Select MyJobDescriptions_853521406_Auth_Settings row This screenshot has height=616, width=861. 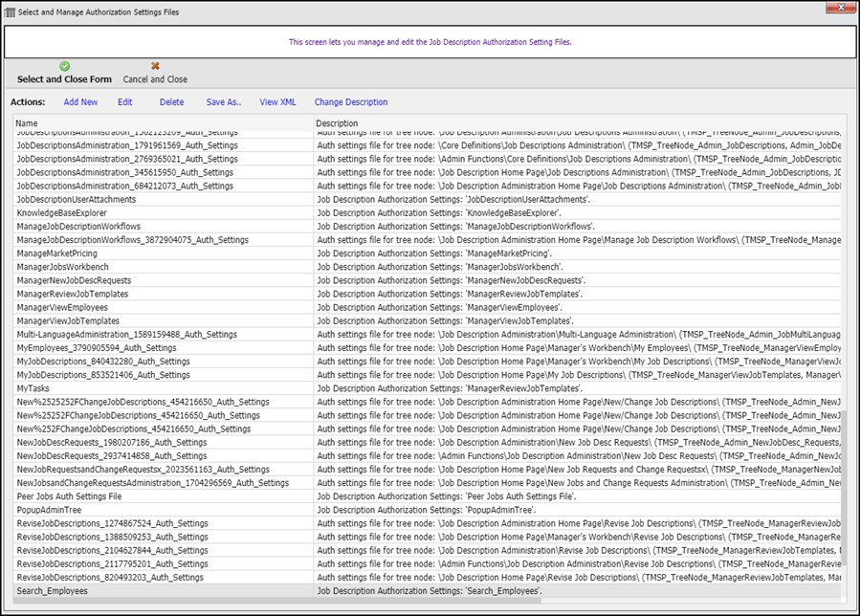pyautogui.click(x=428, y=375)
